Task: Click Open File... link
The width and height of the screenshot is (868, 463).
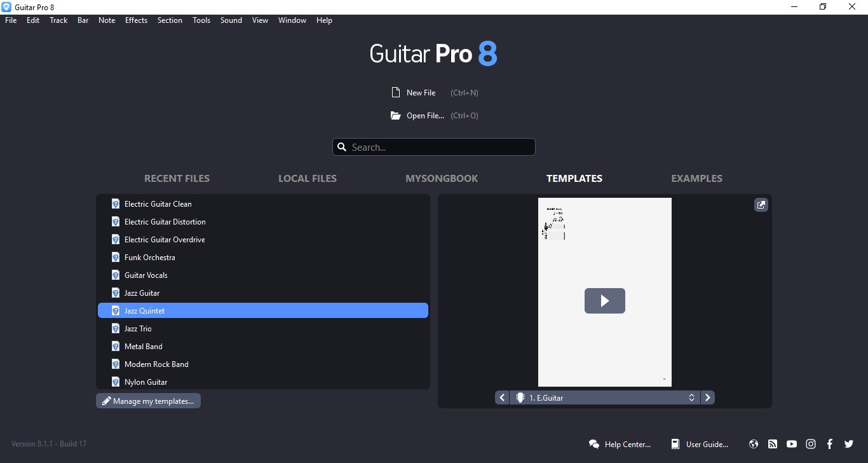Action: [x=425, y=116]
